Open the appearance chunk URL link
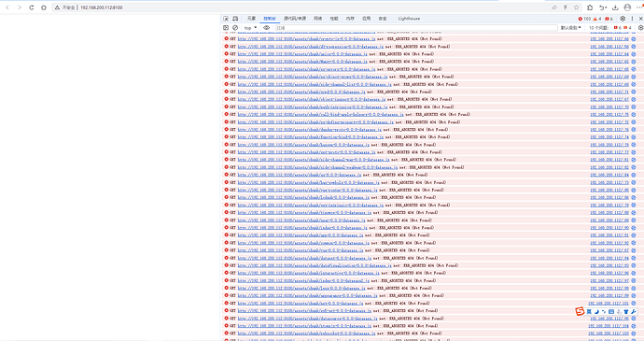This screenshot has width=644, height=341. pos(308,295)
